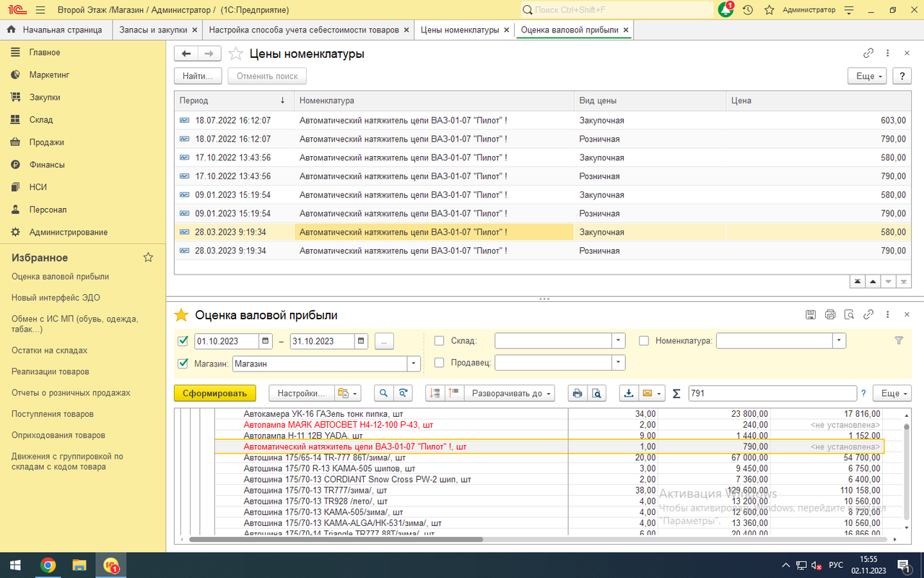Screen dimensions: 924x578
Task: Open Google Chrome from the taskbar
Action: [x=48, y=565]
